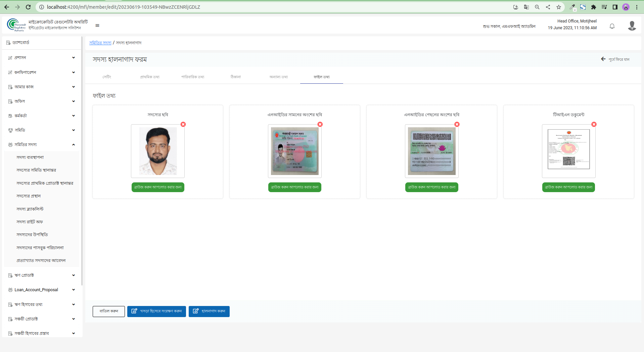This screenshot has height=352, width=644.
Task: Click browser reload icon
Action: [x=29, y=7]
